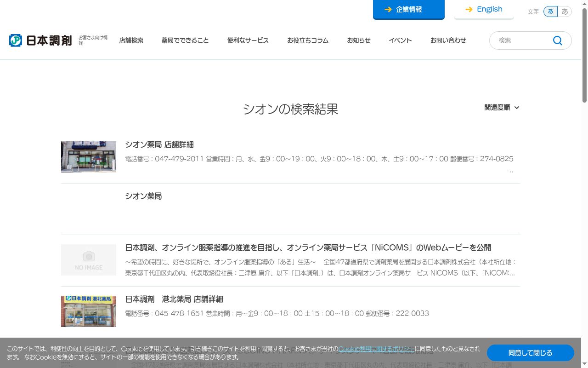Click the 電話番号：045-478-1651 description text
588x368 pixels.
point(277,313)
